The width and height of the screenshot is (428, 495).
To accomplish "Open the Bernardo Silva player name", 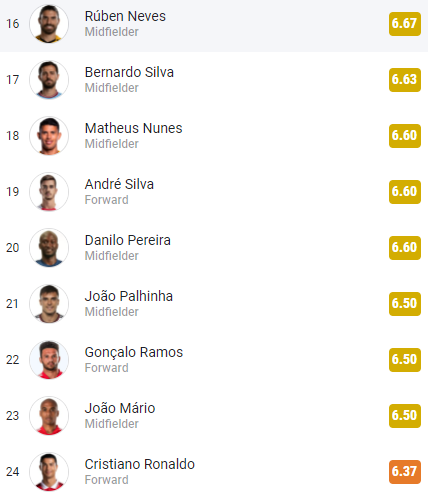I will coord(129,72).
